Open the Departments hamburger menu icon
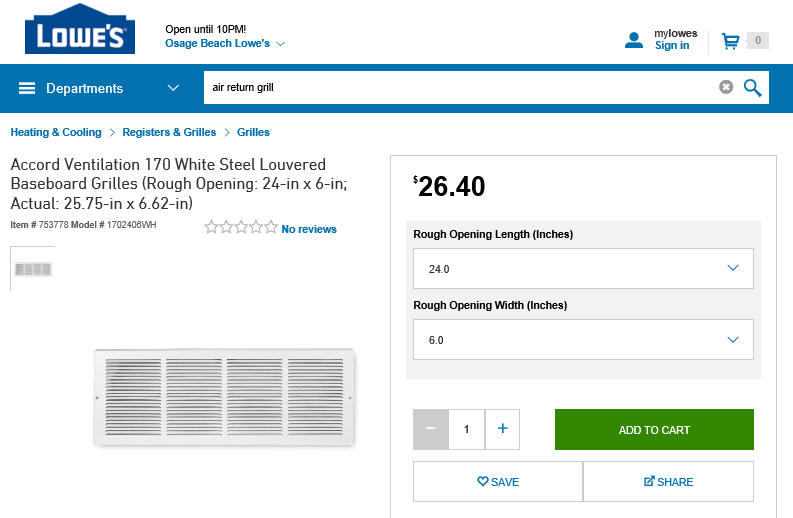Screen dimensions: 793x518 point(27,88)
